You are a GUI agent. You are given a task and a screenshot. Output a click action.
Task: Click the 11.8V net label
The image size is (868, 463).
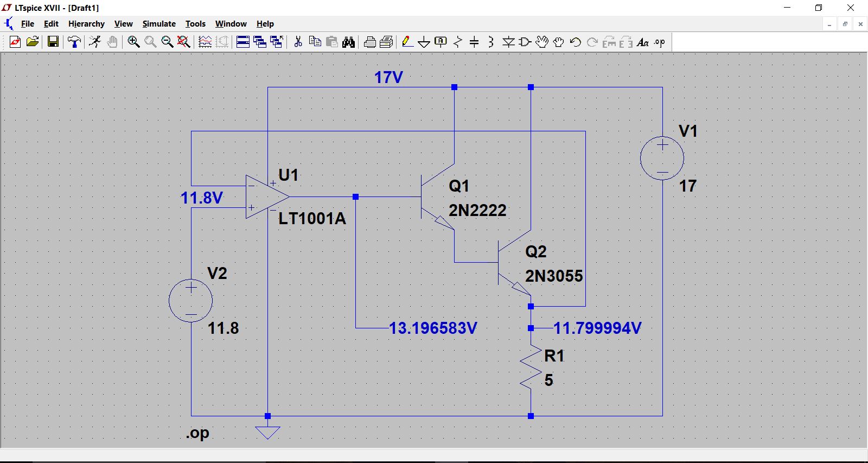pyautogui.click(x=201, y=198)
